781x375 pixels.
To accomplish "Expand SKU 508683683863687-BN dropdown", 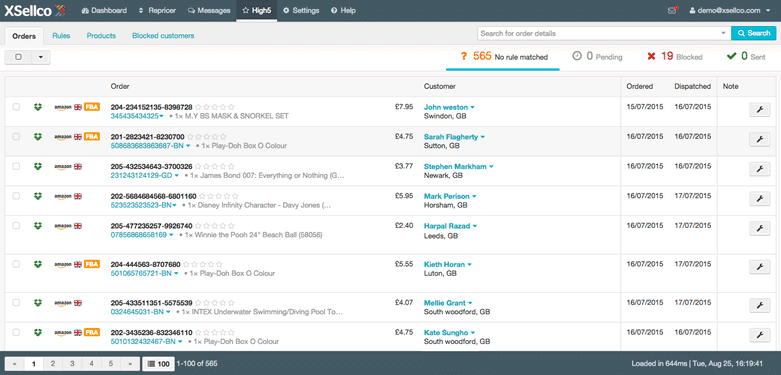I will 188,146.
